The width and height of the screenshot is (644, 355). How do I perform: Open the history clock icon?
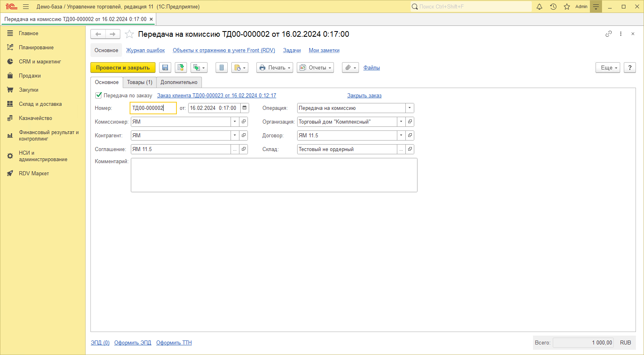point(553,6)
